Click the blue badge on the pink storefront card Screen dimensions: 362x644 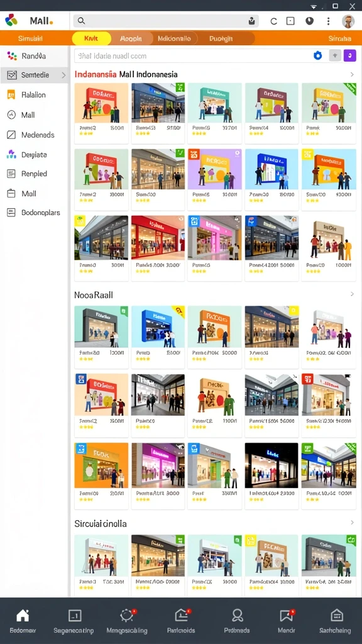point(194,221)
